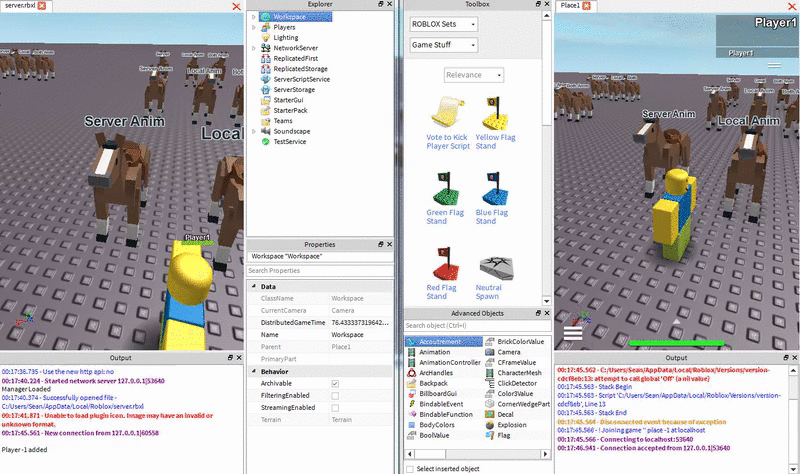This screenshot has height=474, width=800.
Task: Select the Red Flag Stand toolbox item
Action: click(x=442, y=273)
